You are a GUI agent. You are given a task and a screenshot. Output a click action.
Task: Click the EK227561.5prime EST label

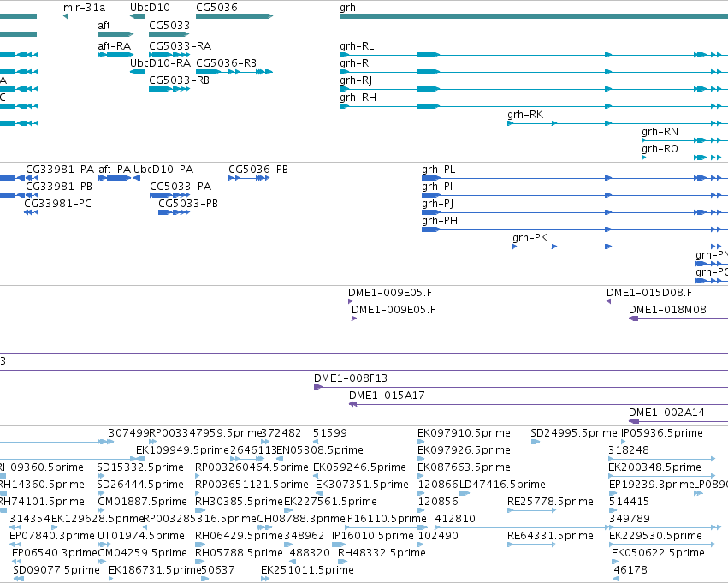(330, 503)
